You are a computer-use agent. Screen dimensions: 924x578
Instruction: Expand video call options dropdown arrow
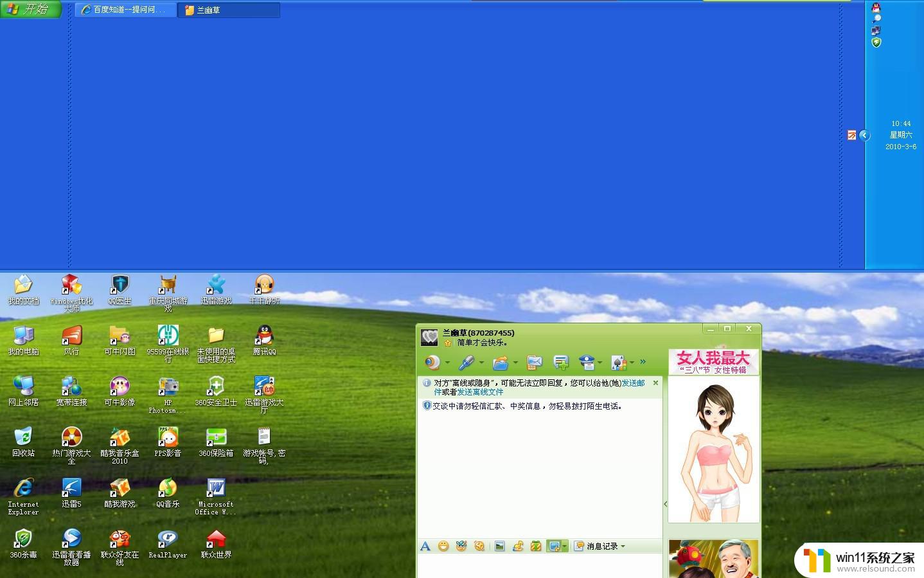(448, 363)
